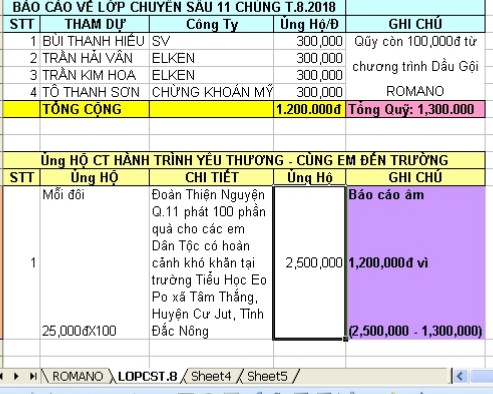493x394 pixels.
Task: Open the Sheet4 tab
Action: [211, 376]
